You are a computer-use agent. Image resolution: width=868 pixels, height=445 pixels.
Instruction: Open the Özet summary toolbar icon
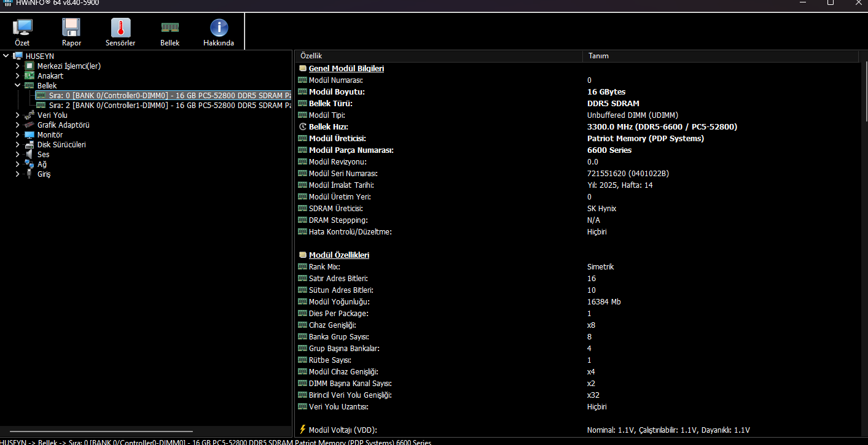[x=23, y=28]
